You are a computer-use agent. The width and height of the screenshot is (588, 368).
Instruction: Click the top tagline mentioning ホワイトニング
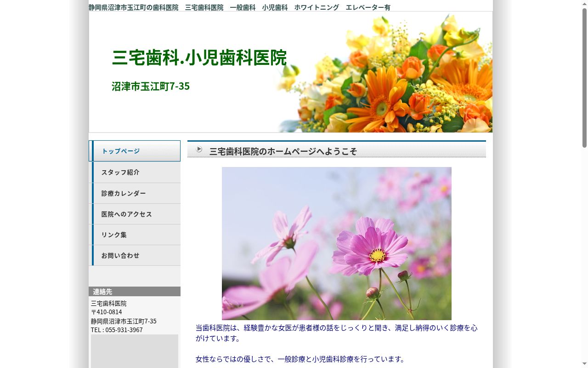(x=239, y=7)
